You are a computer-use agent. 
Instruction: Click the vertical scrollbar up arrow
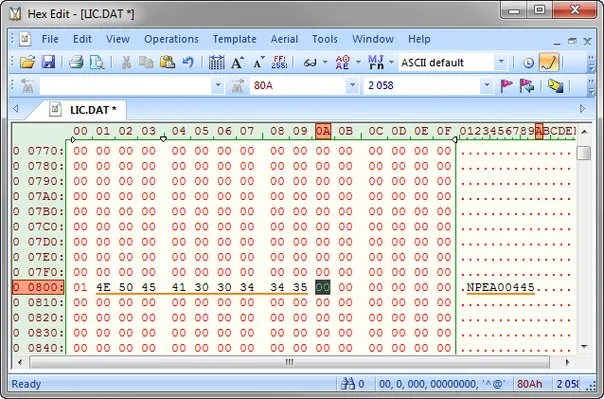pyautogui.click(x=584, y=132)
